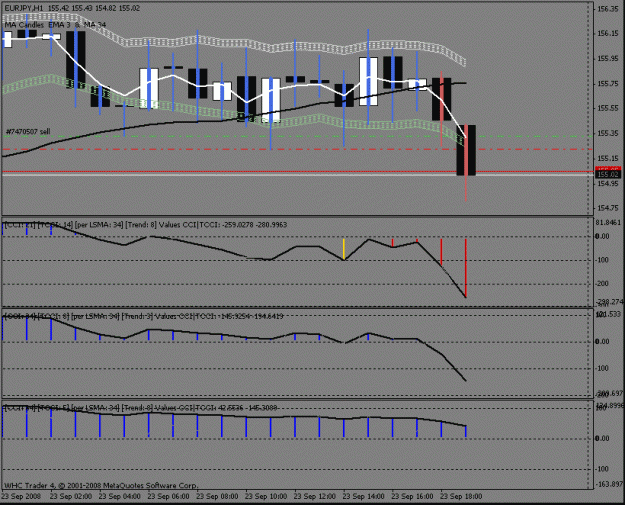The height and width of the screenshot is (505, 625).
Task: Click the 155.02 current price tag
Action: click(607, 175)
